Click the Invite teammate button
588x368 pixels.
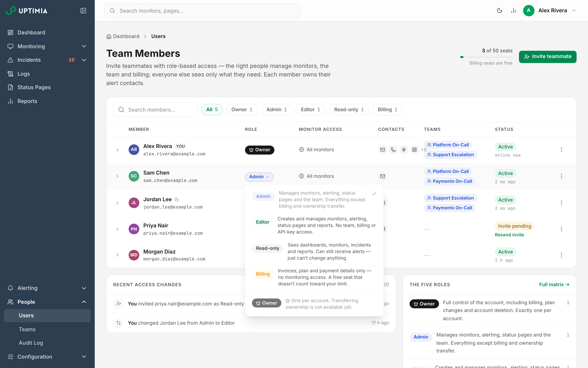pyautogui.click(x=548, y=57)
